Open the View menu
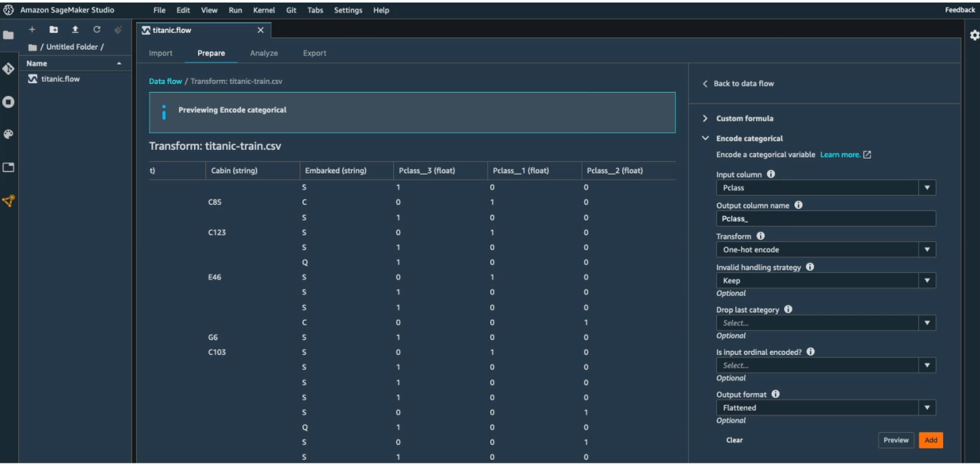980x466 pixels. (209, 10)
